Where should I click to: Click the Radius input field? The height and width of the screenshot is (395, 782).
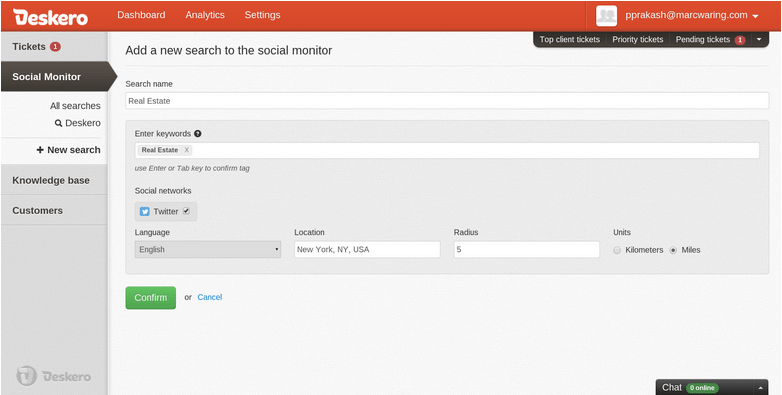(527, 249)
